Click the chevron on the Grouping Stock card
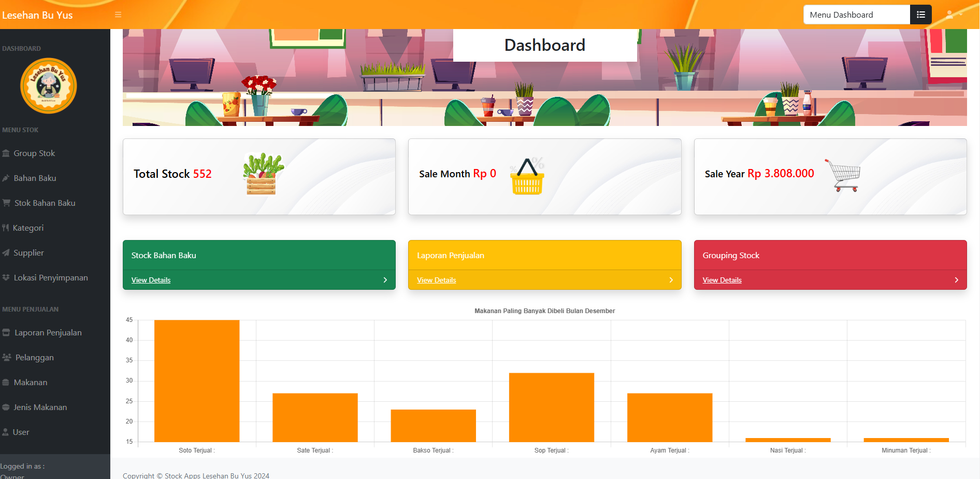 (x=956, y=280)
